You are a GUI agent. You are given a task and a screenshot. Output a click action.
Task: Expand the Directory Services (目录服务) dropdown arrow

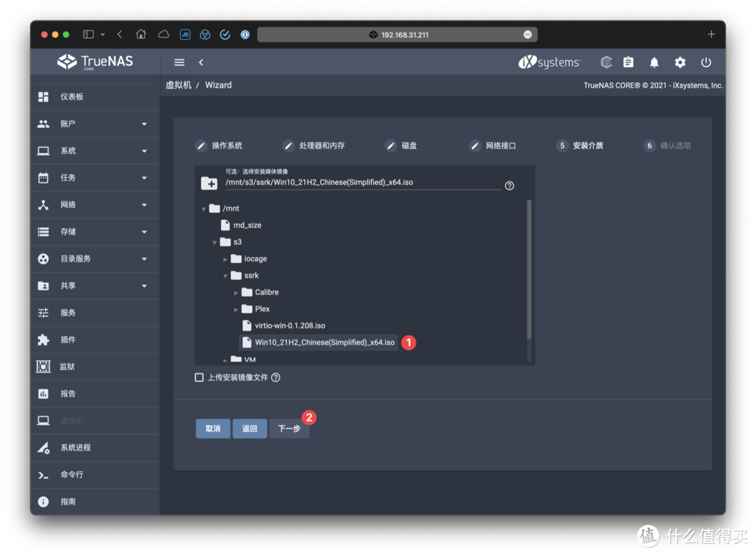pyautogui.click(x=144, y=260)
